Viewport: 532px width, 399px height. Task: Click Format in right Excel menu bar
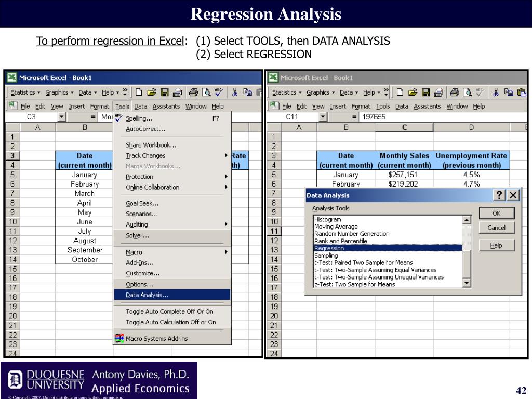coord(361,106)
